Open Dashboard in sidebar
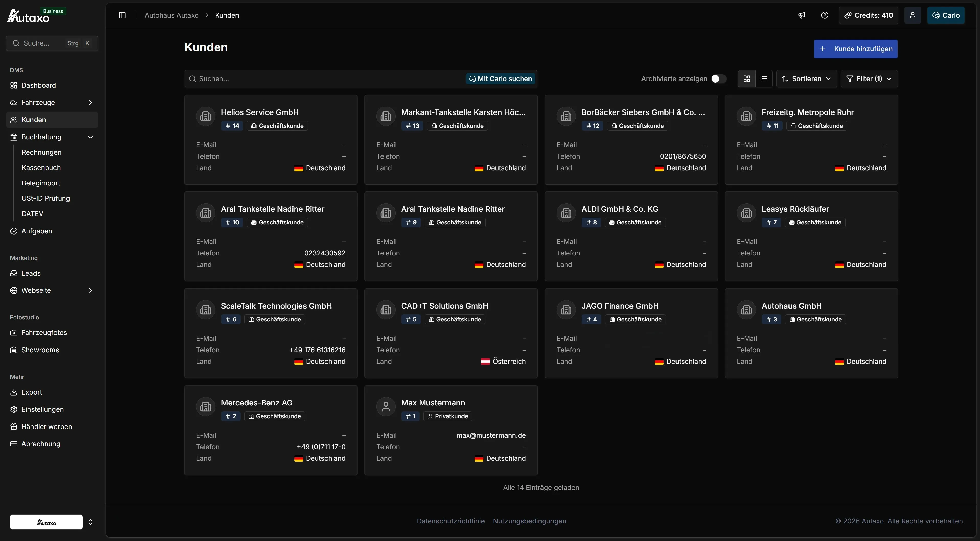Viewport: 980px width, 541px height. (52, 85)
